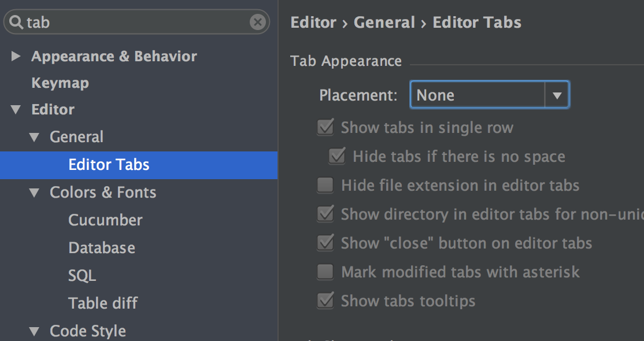Collapse the General subsection arrow
Image resolution: width=644 pixels, height=341 pixels.
[x=34, y=137]
